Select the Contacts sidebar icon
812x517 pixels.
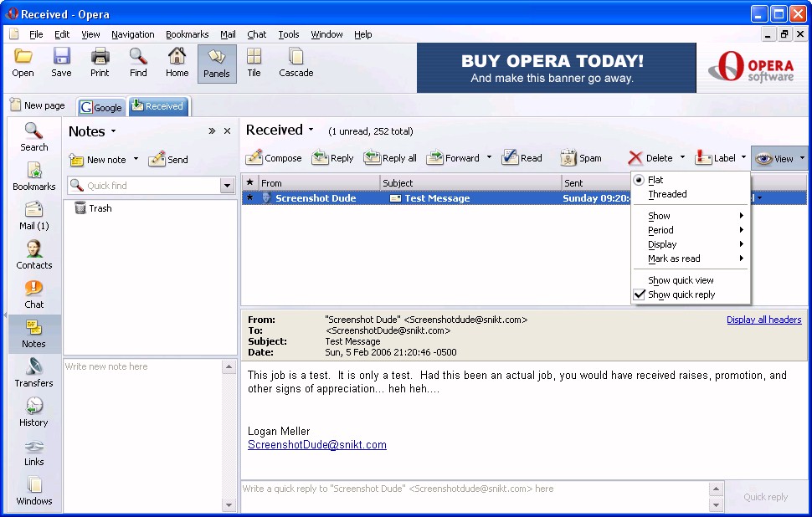click(x=33, y=249)
